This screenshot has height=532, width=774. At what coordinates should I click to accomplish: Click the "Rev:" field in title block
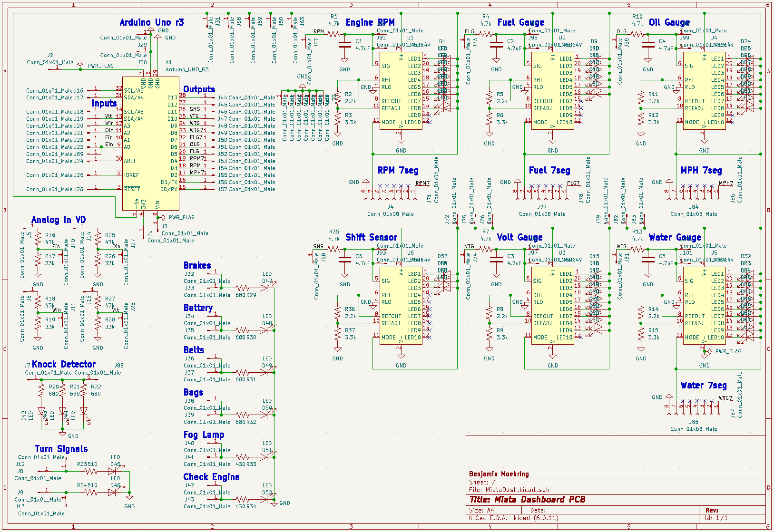tap(712, 510)
